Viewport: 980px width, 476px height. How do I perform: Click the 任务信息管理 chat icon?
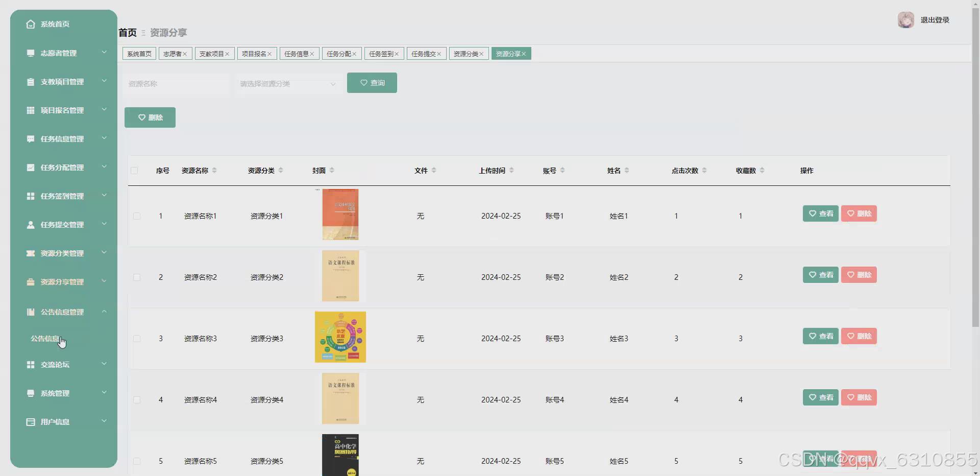point(31,139)
